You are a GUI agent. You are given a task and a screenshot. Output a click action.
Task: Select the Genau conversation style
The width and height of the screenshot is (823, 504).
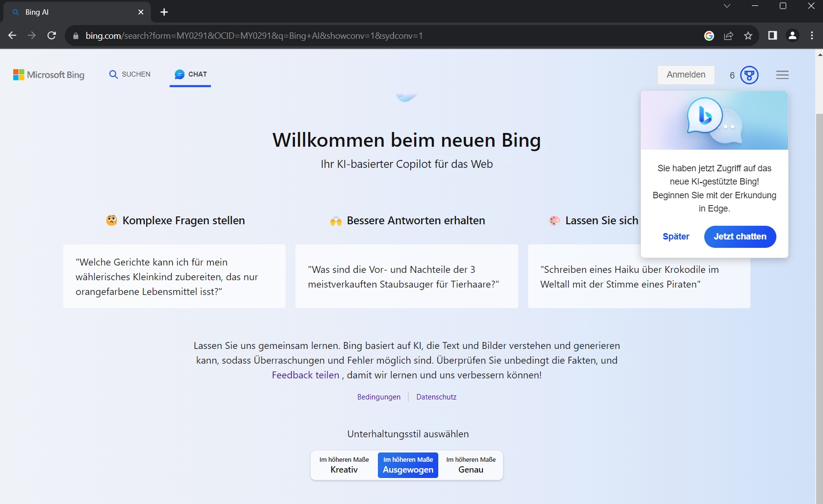tap(471, 465)
